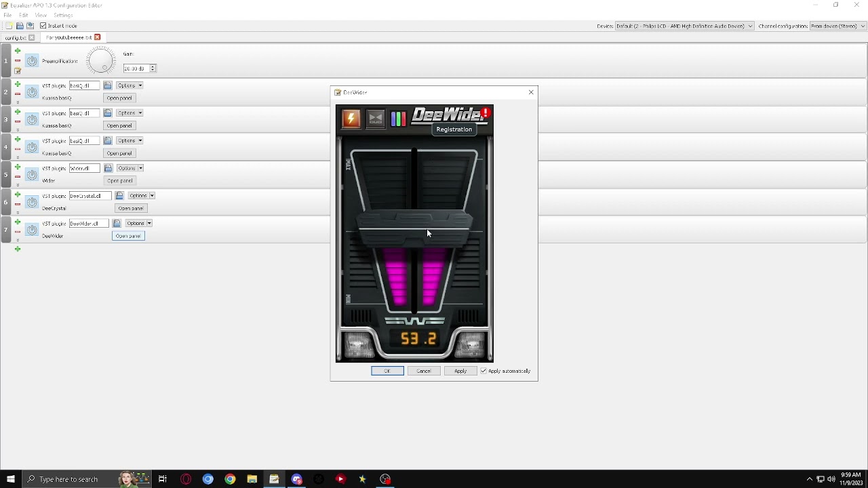Image resolution: width=868 pixels, height=488 pixels.
Task: Click the Task View taskbar icon
Action: tap(163, 479)
